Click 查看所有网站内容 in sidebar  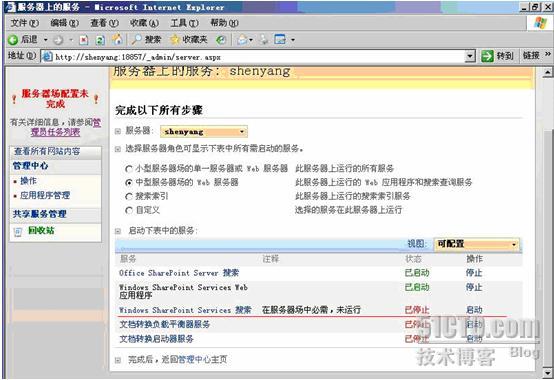pos(47,152)
